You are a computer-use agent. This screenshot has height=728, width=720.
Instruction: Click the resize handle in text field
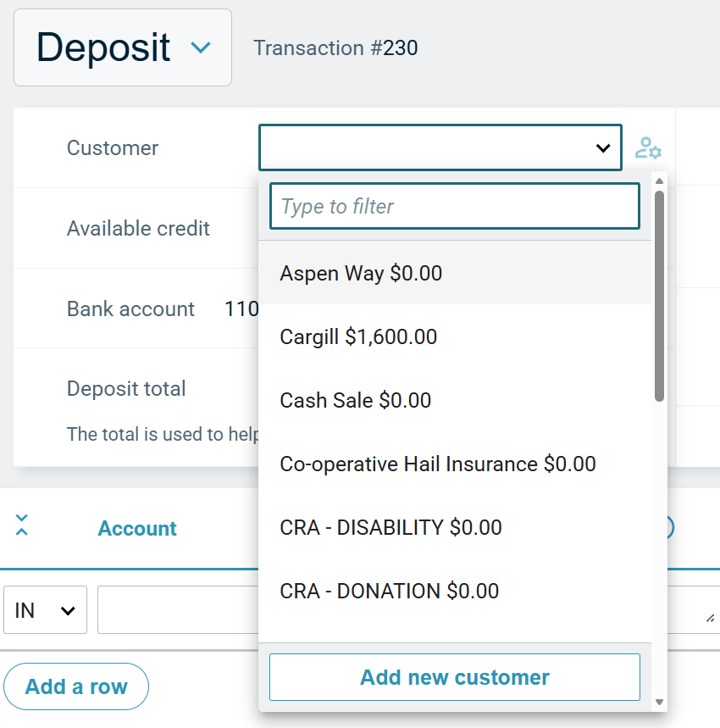[x=709, y=620]
